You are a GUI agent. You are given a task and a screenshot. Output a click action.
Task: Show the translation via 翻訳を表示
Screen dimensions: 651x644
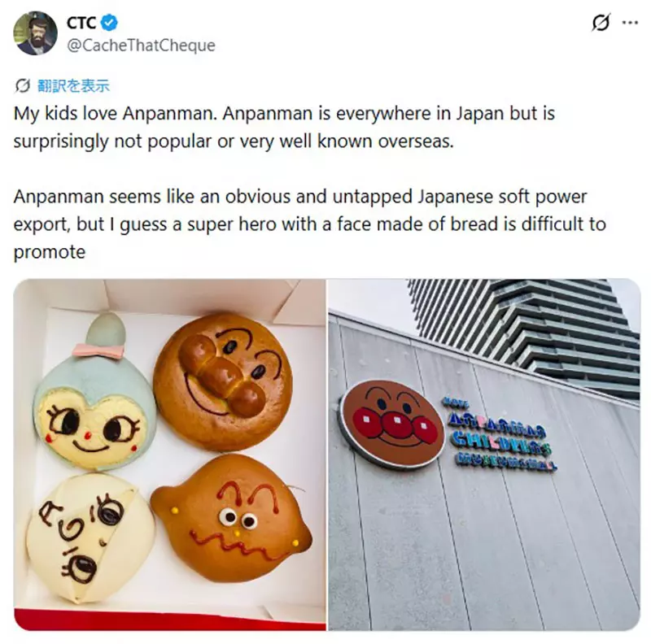tap(73, 85)
